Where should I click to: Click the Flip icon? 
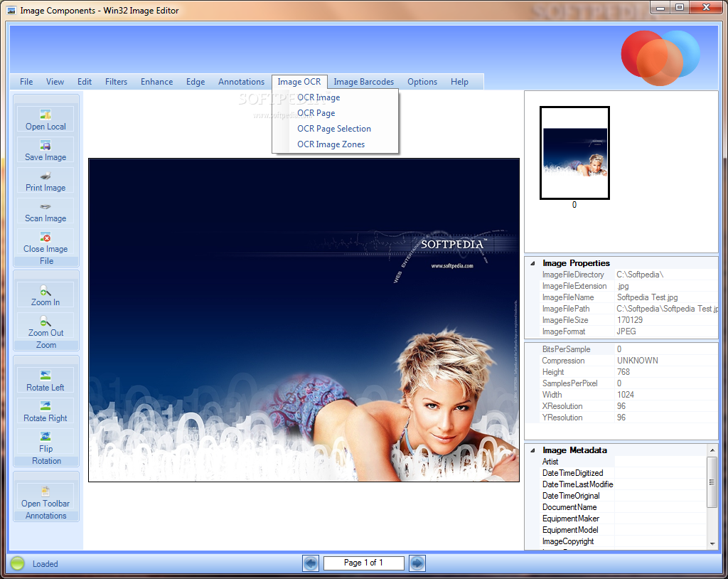point(45,437)
